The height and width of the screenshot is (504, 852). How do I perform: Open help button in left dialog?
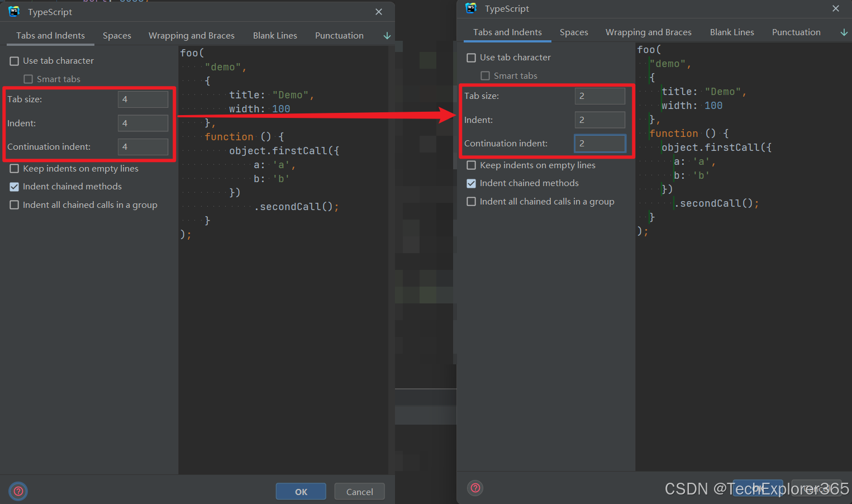tap(18, 491)
